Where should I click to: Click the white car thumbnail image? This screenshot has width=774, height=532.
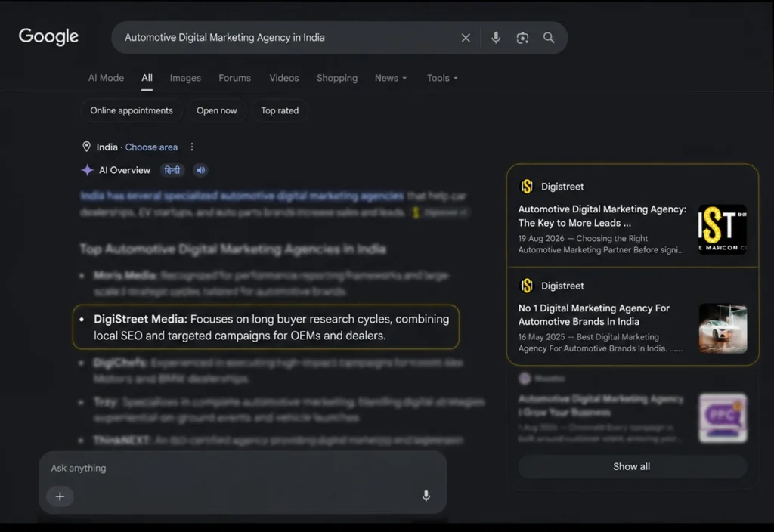tap(723, 328)
